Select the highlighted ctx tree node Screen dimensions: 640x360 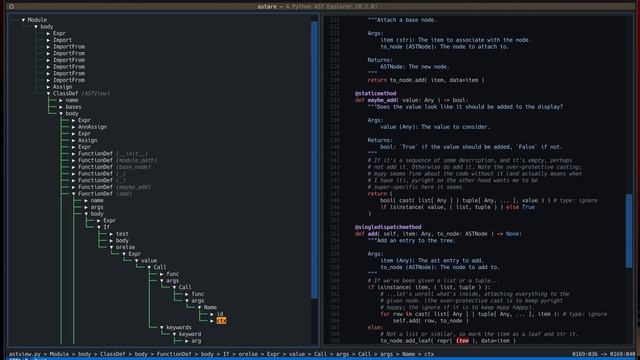tap(221, 321)
